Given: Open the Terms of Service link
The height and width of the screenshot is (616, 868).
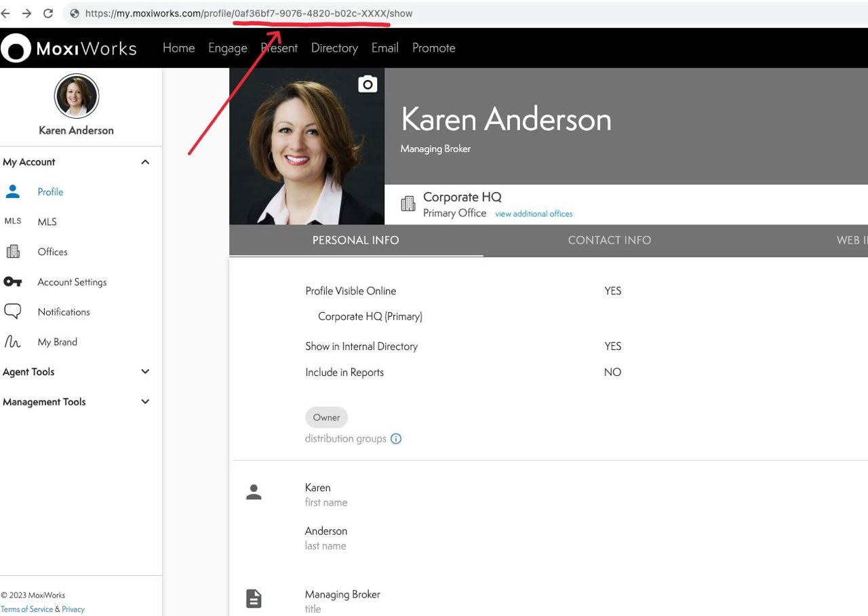Looking at the screenshot, I should pyautogui.click(x=27, y=609).
